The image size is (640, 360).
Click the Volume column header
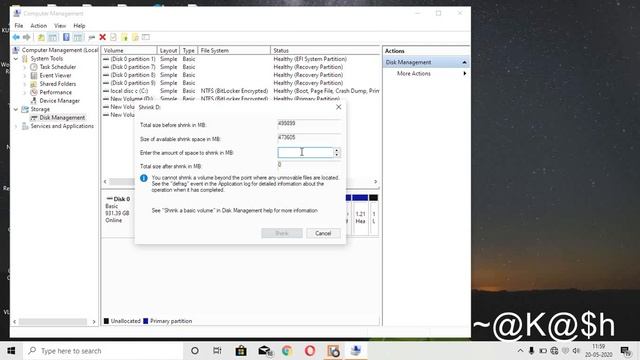point(129,51)
